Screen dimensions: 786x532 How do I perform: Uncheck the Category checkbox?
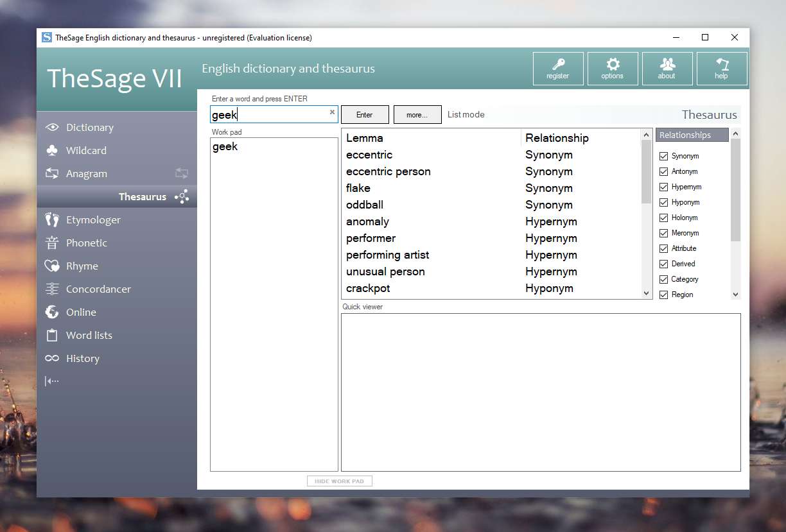[664, 279]
